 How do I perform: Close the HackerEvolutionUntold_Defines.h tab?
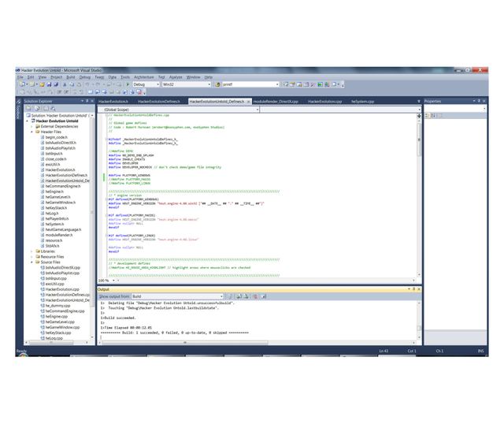pos(248,102)
